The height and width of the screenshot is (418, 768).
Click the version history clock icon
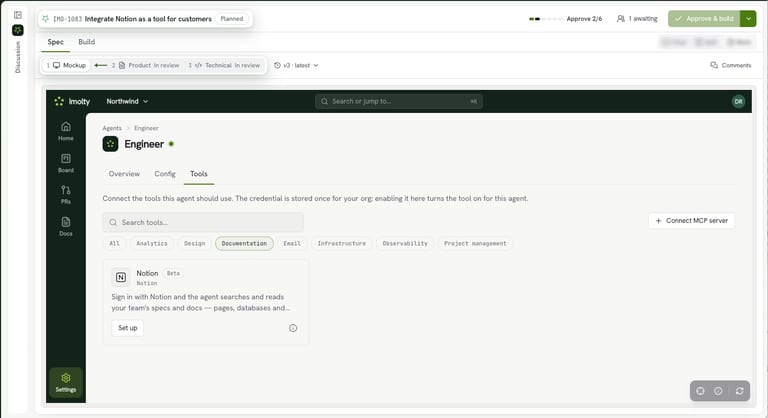[x=277, y=65]
